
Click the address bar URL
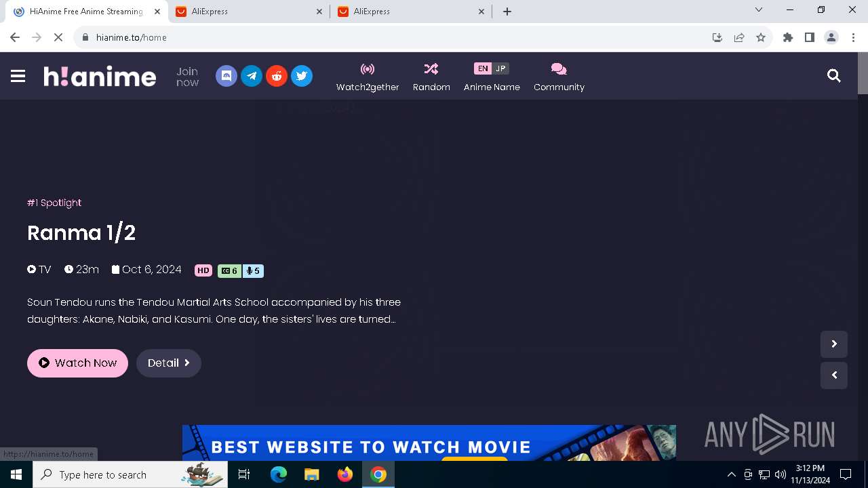click(131, 37)
